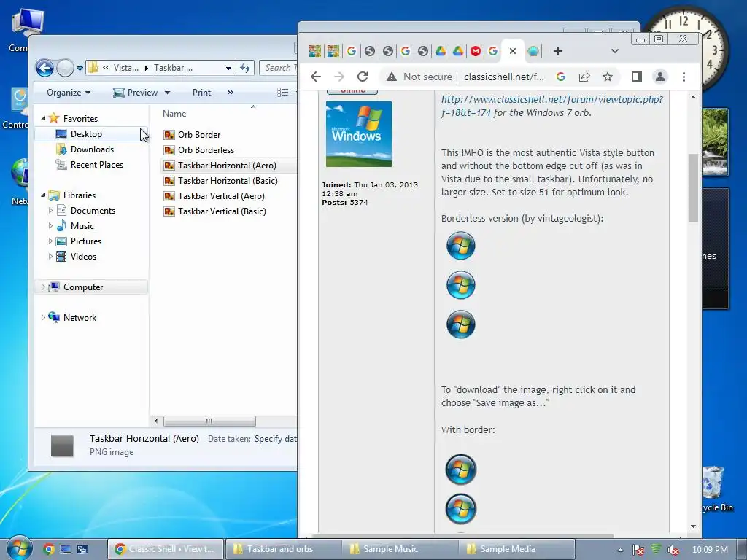Open the Chrome three-dot menu
The image size is (747, 560).
pyautogui.click(x=684, y=77)
